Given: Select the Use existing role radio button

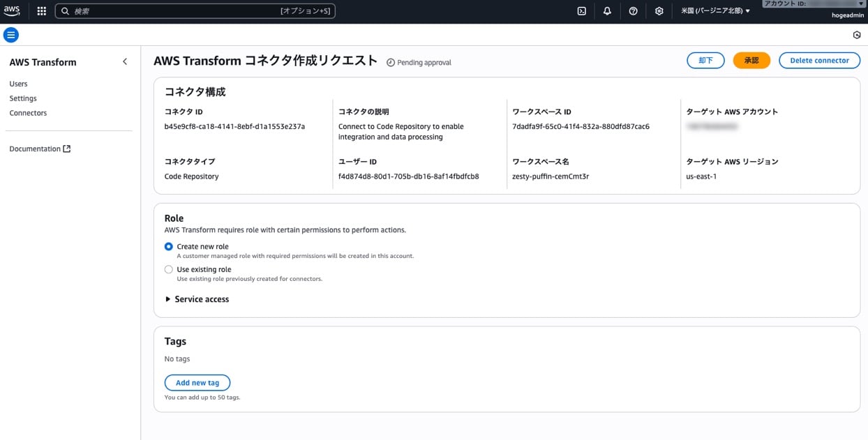Looking at the screenshot, I should click(169, 269).
